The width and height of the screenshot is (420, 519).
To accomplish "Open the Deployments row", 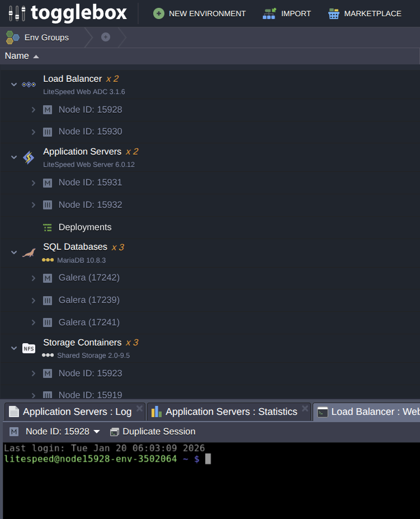I will point(85,227).
